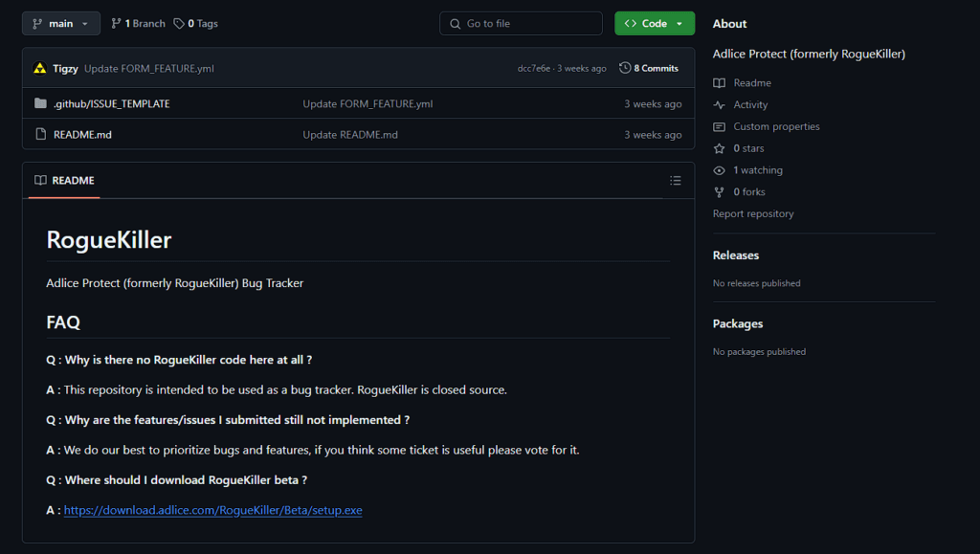Open the main branch selector dropdown
980x554 pixels.
click(61, 24)
